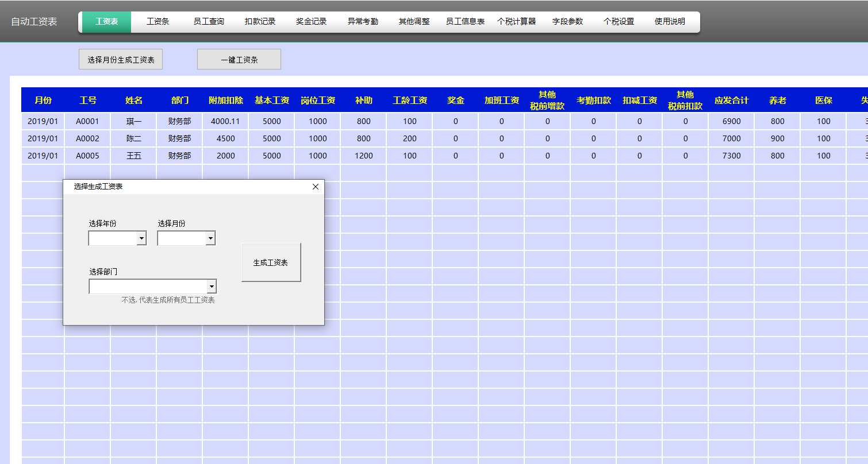Select employee ID cell A0002

[x=87, y=138]
